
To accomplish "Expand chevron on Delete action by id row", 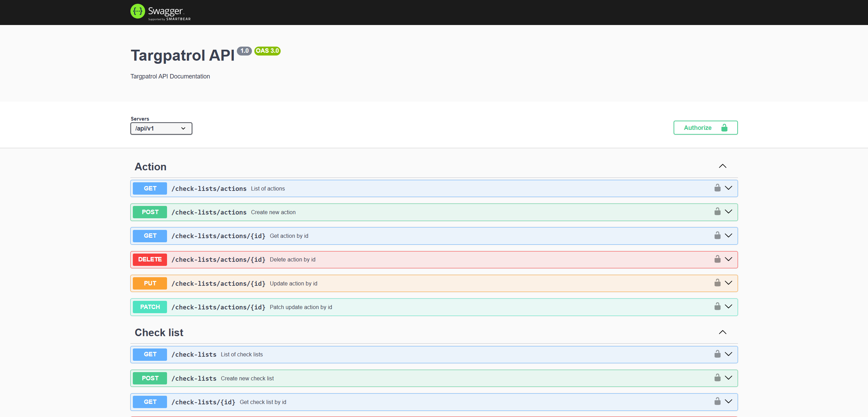I will pos(729,259).
